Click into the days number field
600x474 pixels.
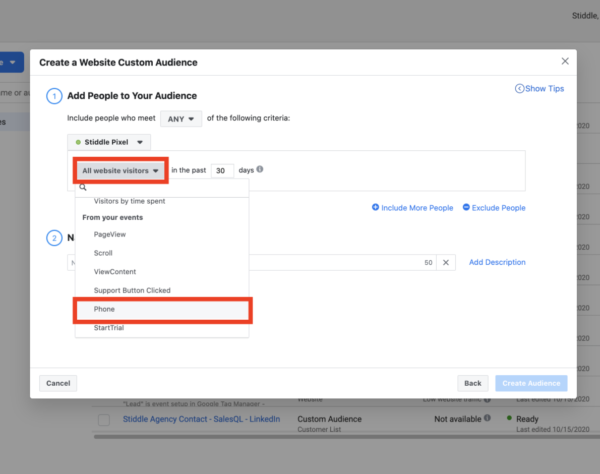pyautogui.click(x=222, y=171)
